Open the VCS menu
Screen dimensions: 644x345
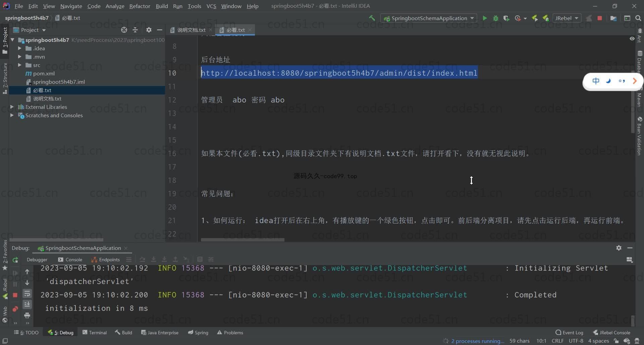(x=211, y=6)
